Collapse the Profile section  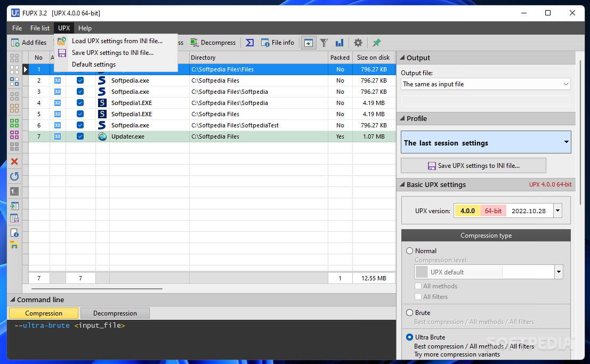402,118
